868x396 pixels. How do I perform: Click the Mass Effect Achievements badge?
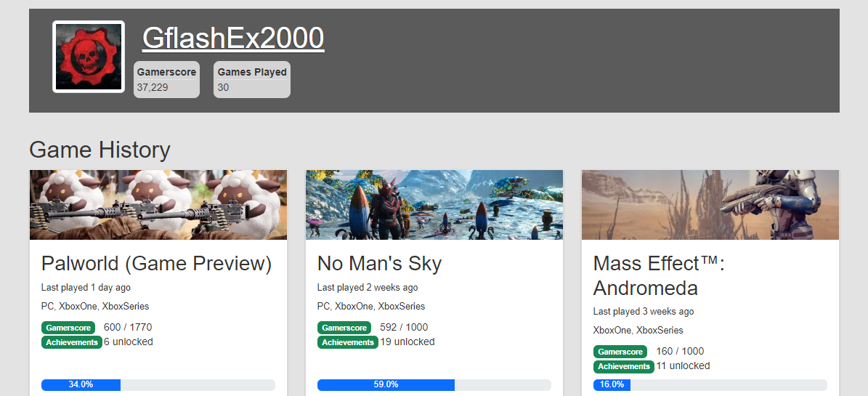click(624, 366)
